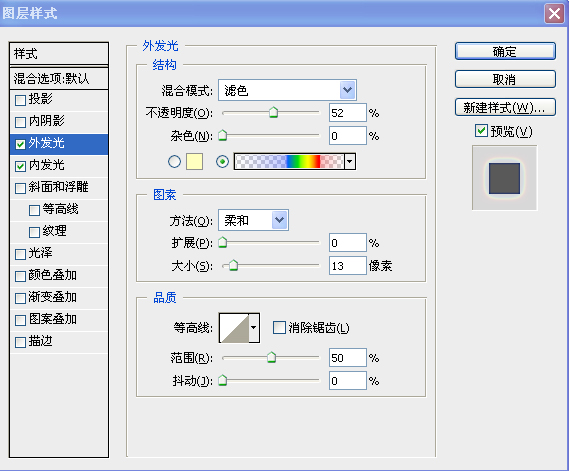Click the yellow glow color swatch
569x471 pixels.
click(195, 161)
